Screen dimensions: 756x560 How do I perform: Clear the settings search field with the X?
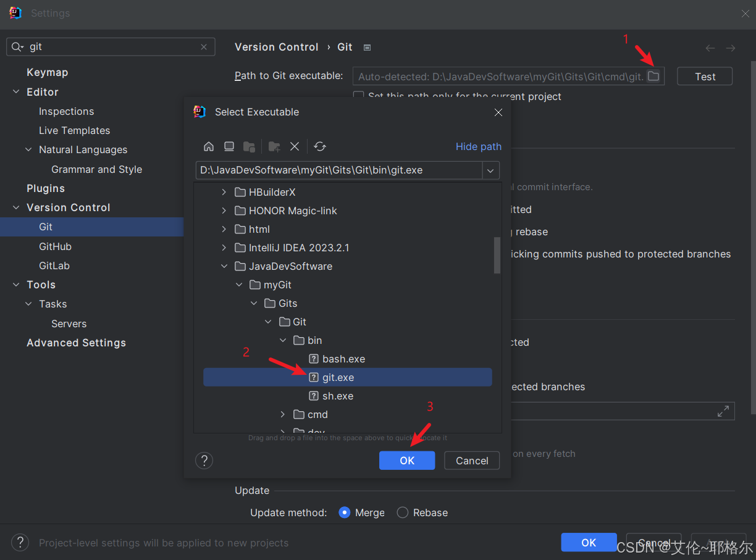(x=204, y=47)
